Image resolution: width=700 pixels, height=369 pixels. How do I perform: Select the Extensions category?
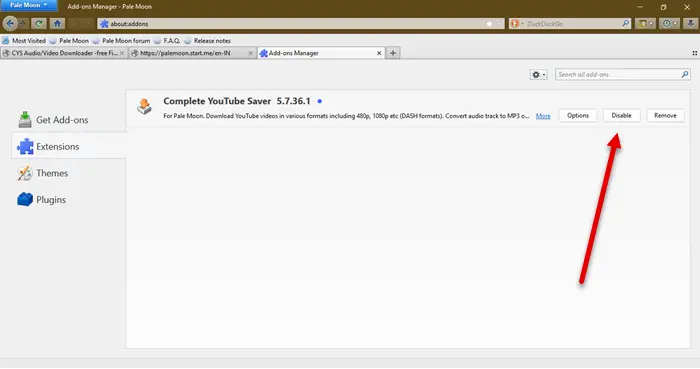pos(68,146)
